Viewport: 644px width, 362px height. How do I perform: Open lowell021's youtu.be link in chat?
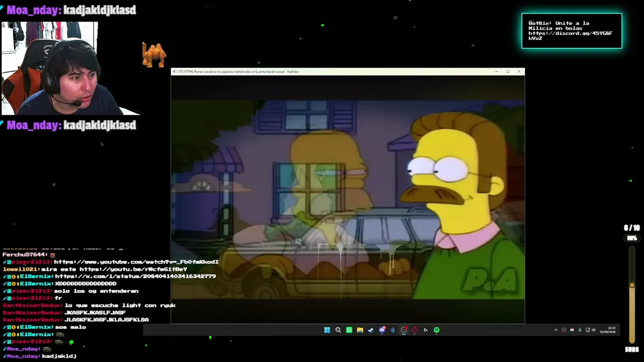click(x=133, y=269)
